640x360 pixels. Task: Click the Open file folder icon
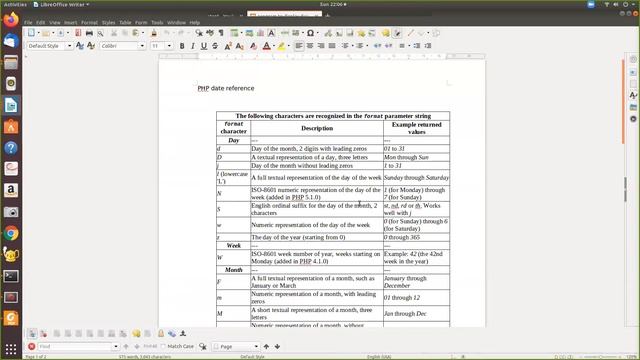click(46, 33)
